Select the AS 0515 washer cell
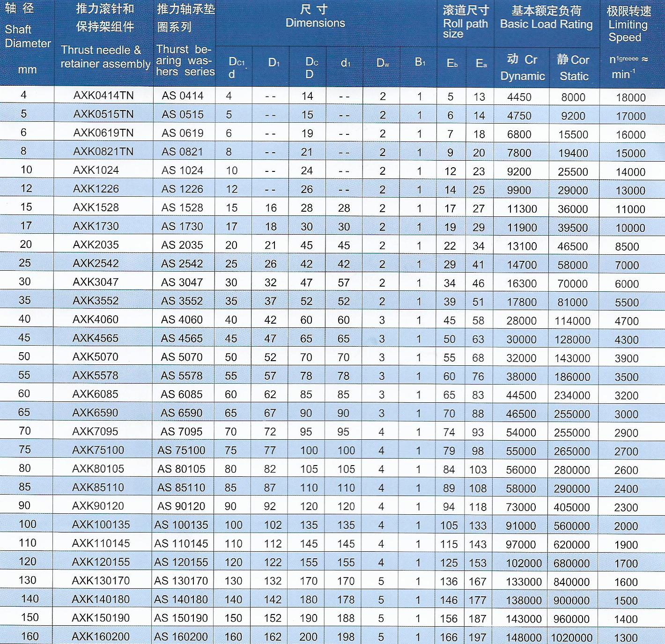Screen dimensions: 665x644 point(183,114)
